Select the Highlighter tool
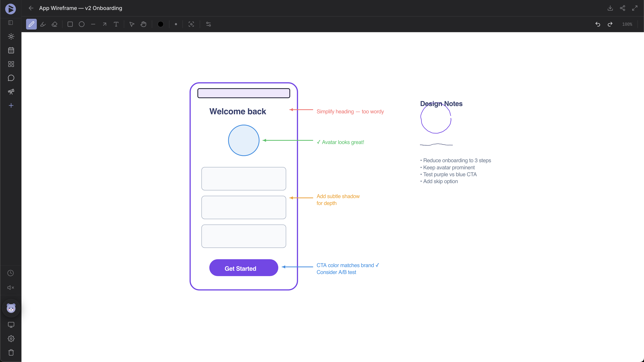The width and height of the screenshot is (644, 362). [43, 24]
